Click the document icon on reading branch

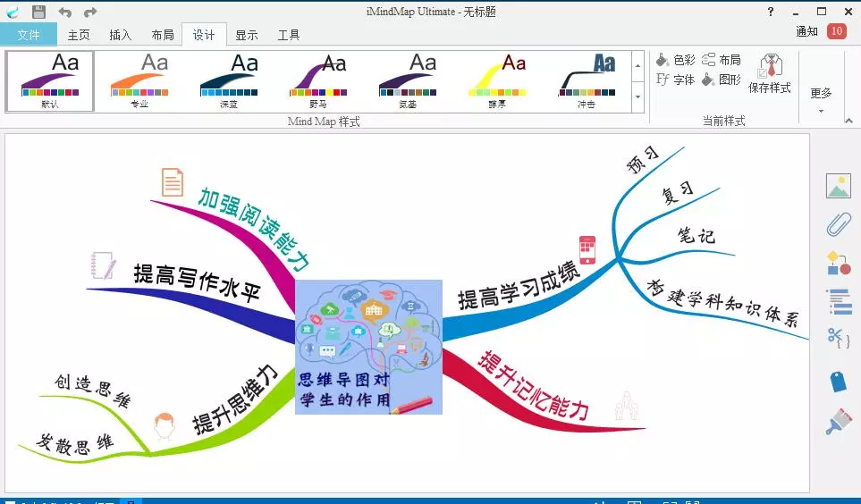tap(173, 181)
